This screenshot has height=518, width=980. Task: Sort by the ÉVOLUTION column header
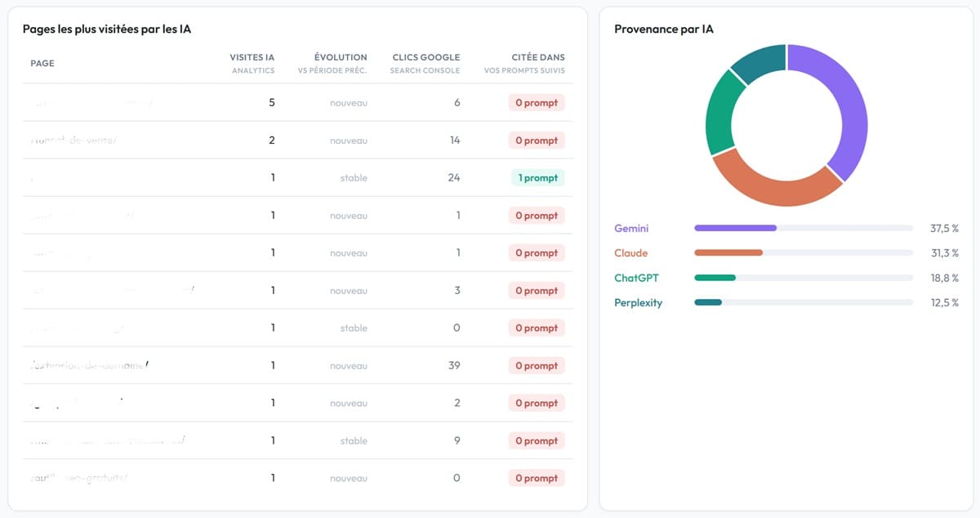click(341, 57)
